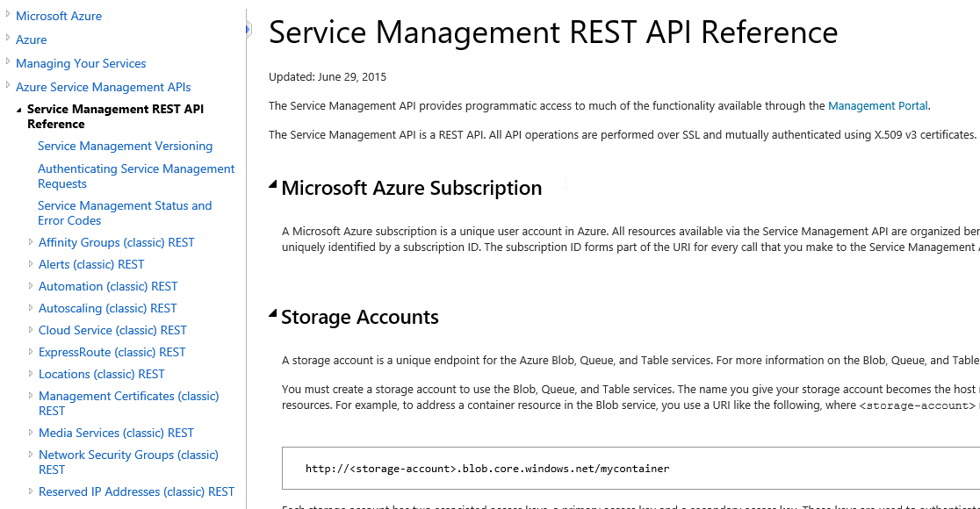Expand the Managing Your Services node
Viewport: 980px width, 509px height.
[6, 63]
